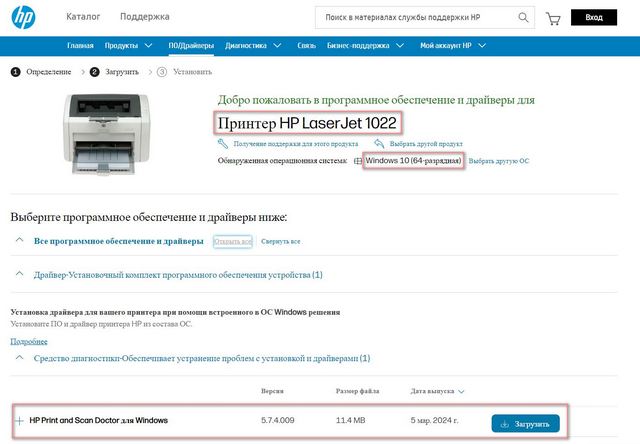Click the Вход button
The image size is (640, 444).
pos(594,17)
